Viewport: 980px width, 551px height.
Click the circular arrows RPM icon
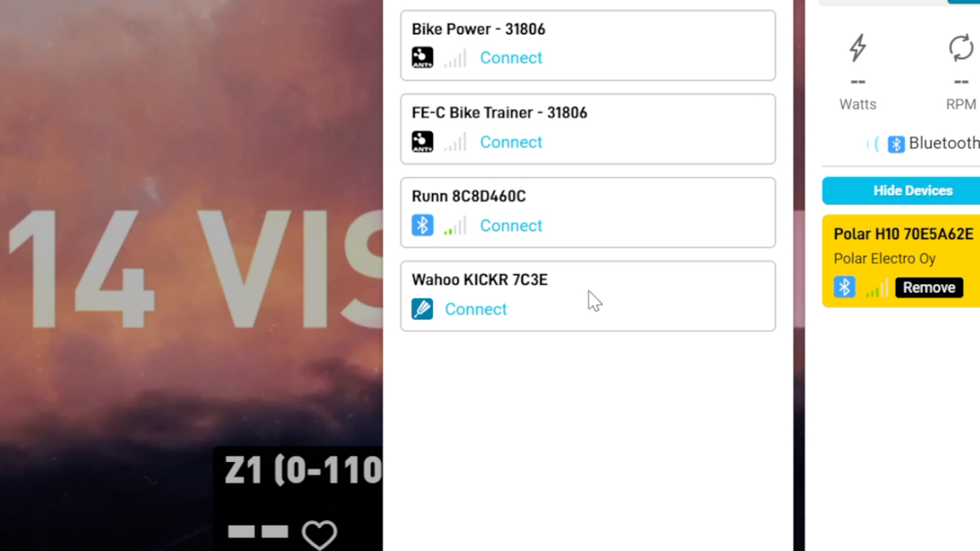point(961,48)
